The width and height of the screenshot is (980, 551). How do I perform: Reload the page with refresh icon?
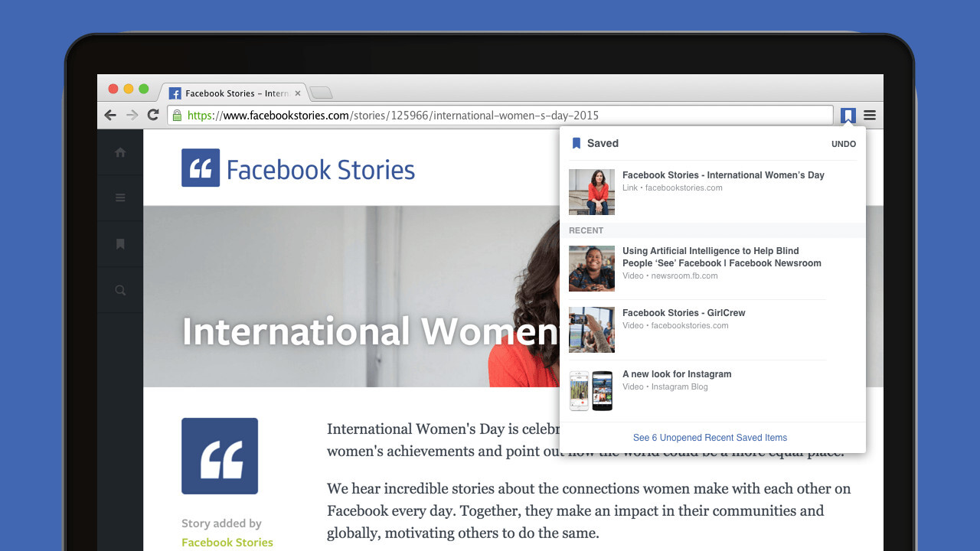[x=153, y=115]
